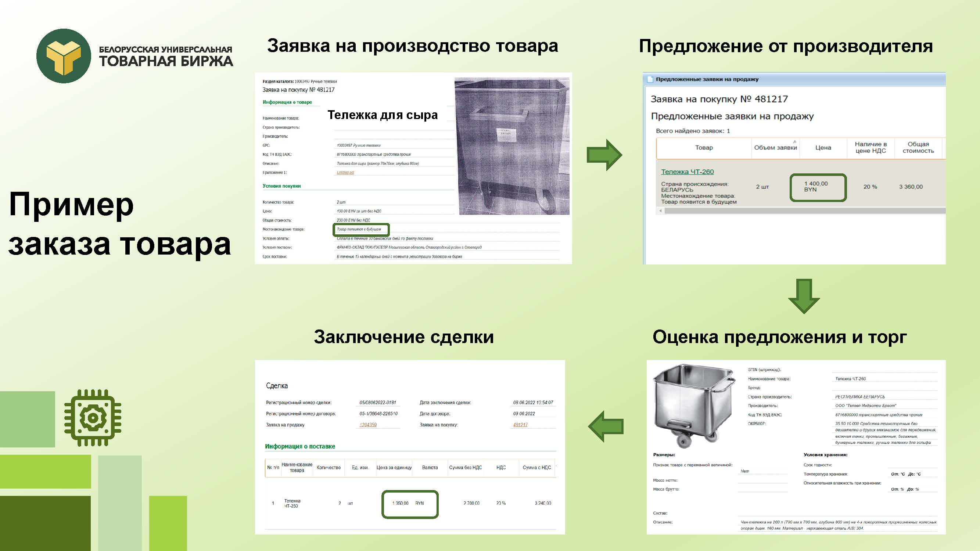Click downward green arrow under offer panel

tap(804, 296)
